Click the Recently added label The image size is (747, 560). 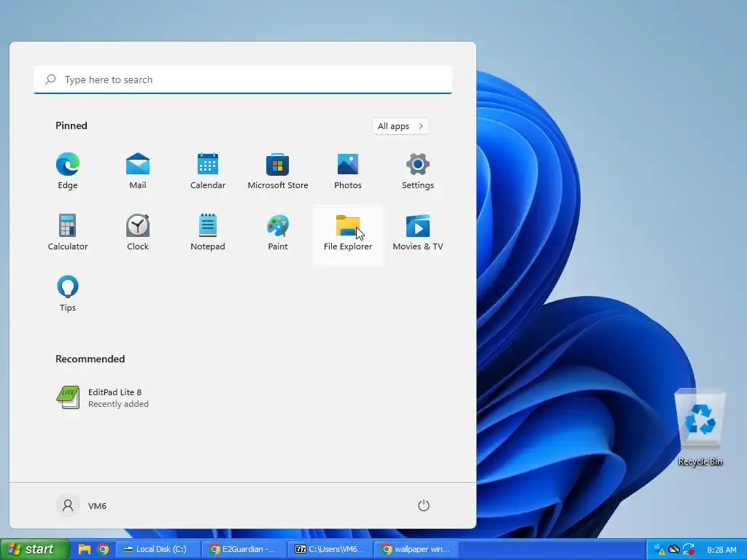click(118, 404)
